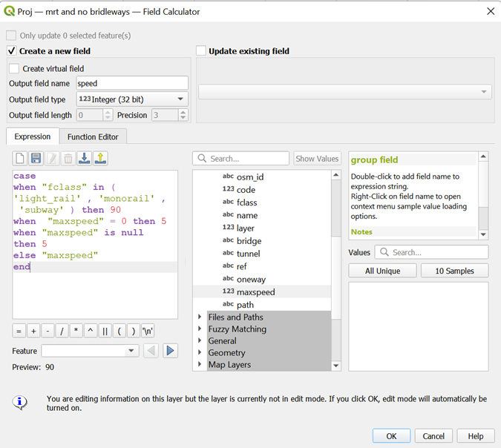Switch to the Function Editor tab
501x448 pixels.
(x=93, y=136)
